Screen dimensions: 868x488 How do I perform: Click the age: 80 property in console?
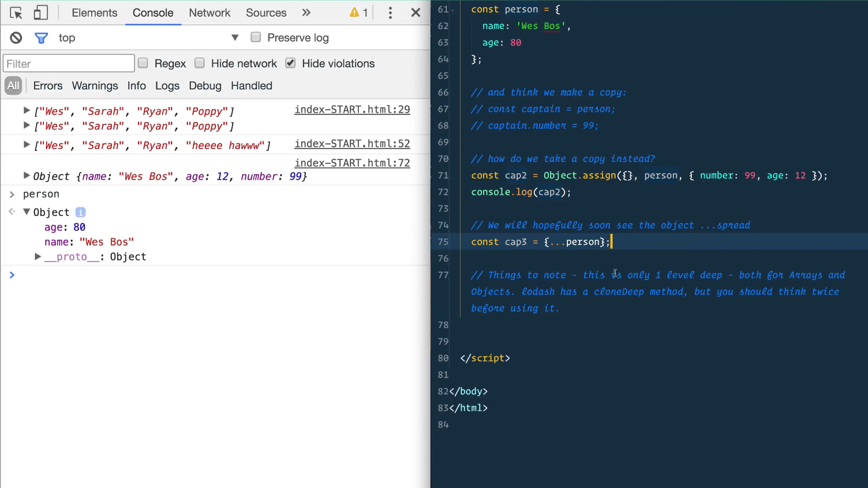point(65,227)
